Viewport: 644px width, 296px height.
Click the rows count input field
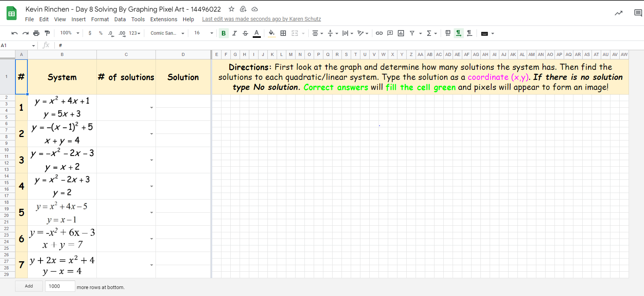pos(60,286)
